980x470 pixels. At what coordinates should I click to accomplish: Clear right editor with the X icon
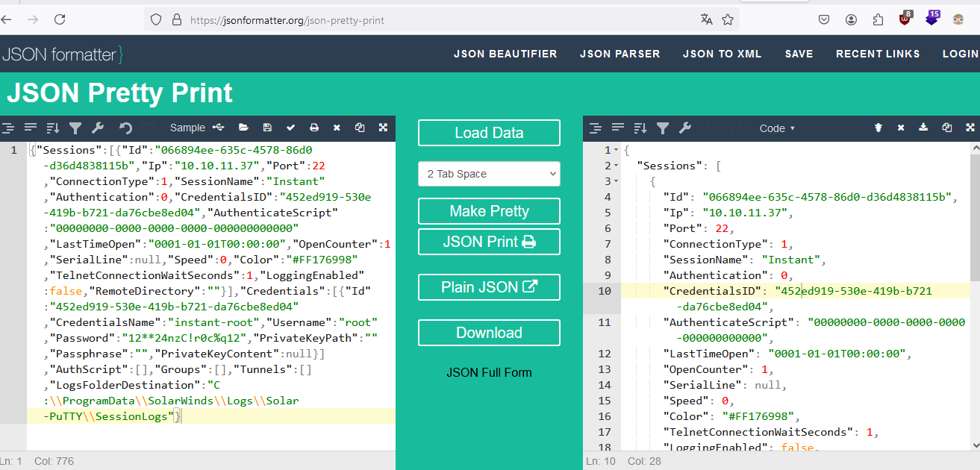click(x=901, y=128)
